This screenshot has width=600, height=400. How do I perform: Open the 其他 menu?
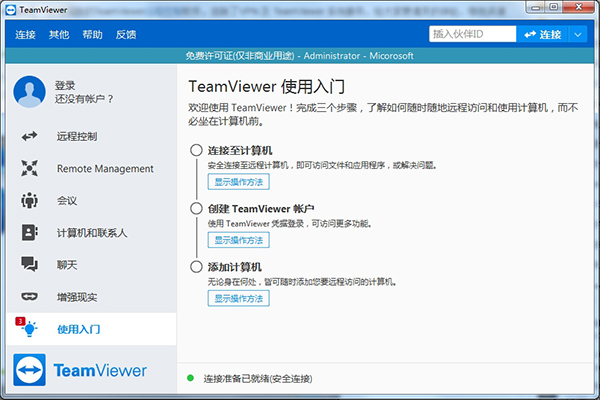point(59,34)
